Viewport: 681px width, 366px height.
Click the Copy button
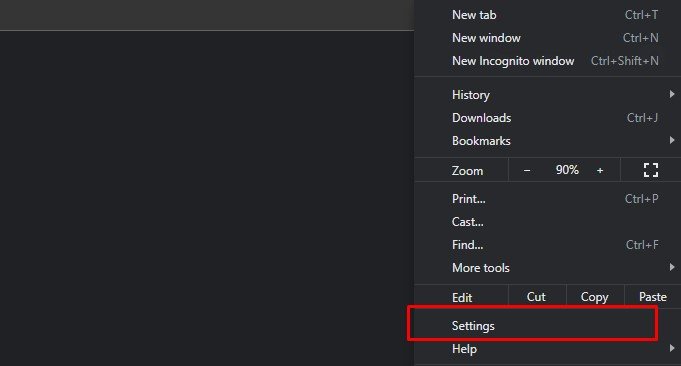point(595,297)
